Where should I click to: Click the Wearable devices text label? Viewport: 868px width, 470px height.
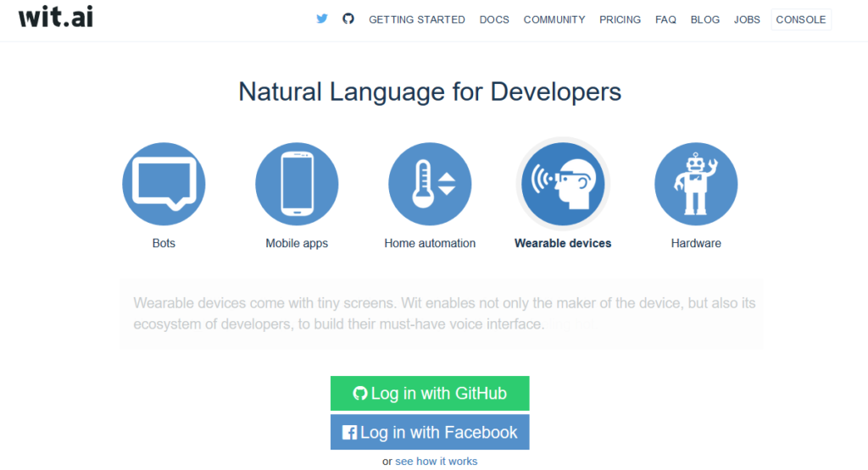[x=563, y=243]
